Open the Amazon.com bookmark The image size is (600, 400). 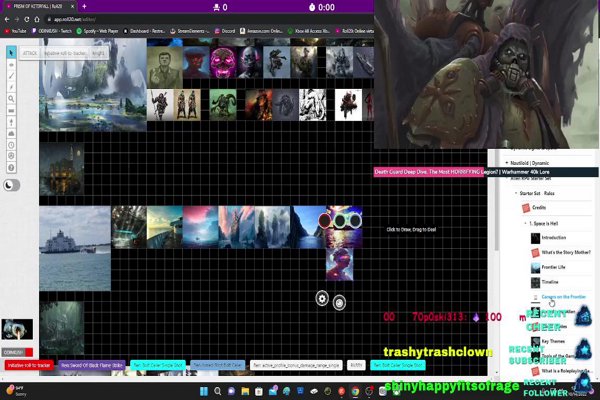[x=261, y=31]
